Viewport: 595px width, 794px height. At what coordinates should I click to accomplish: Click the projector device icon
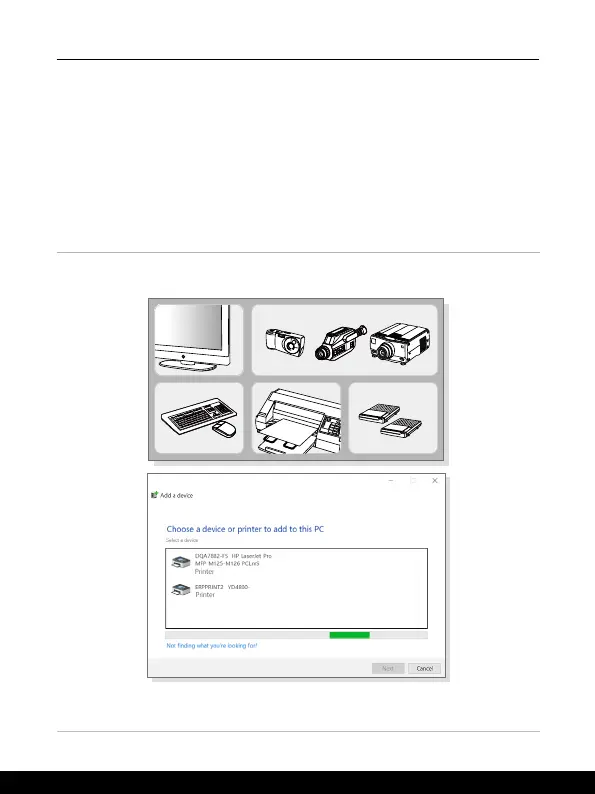(x=400, y=344)
